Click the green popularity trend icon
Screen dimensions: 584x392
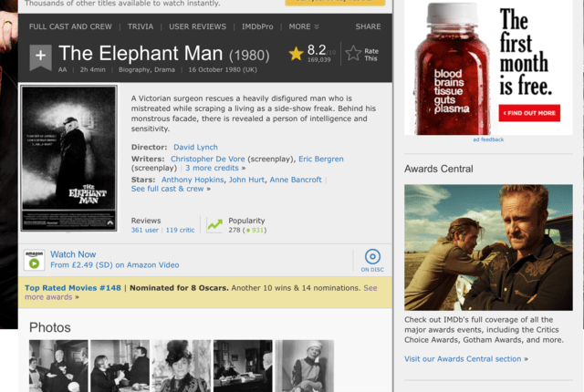coord(214,225)
